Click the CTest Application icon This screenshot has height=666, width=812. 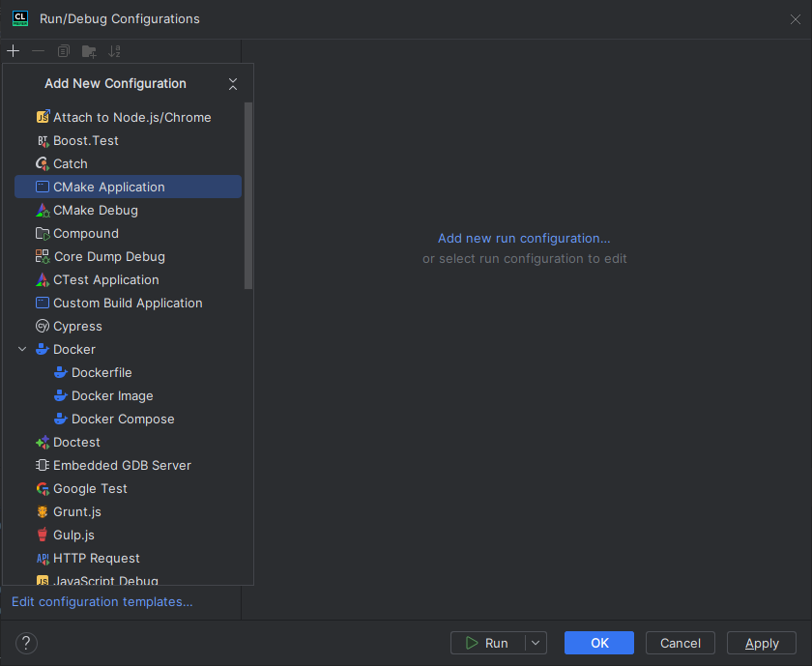point(43,279)
